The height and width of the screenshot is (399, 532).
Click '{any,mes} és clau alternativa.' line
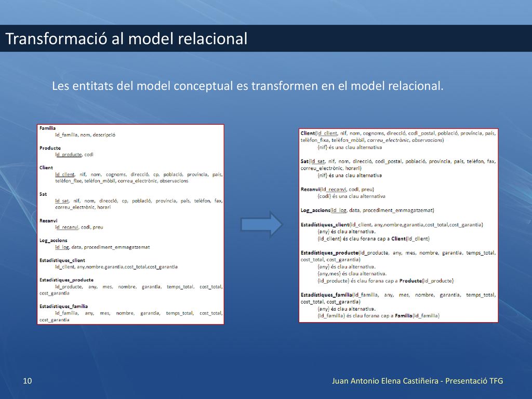click(x=352, y=273)
